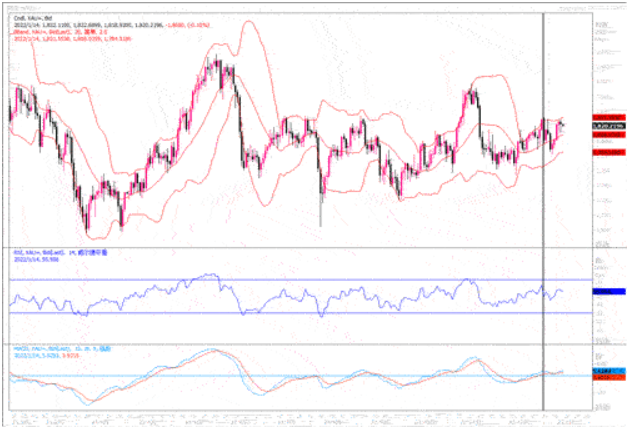Screen dimensions: 629x437
Task: Click the divider between RSI and MACD panels
Action: coord(300,343)
